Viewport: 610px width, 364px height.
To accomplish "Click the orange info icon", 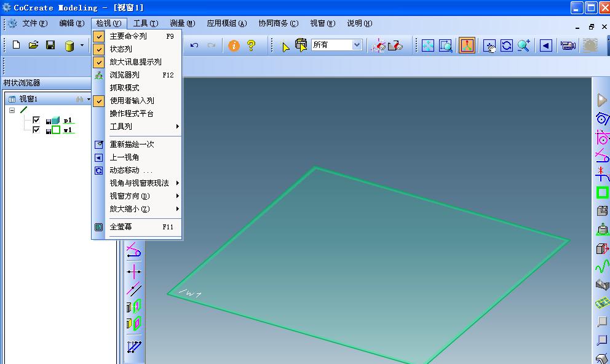I will 234,45.
